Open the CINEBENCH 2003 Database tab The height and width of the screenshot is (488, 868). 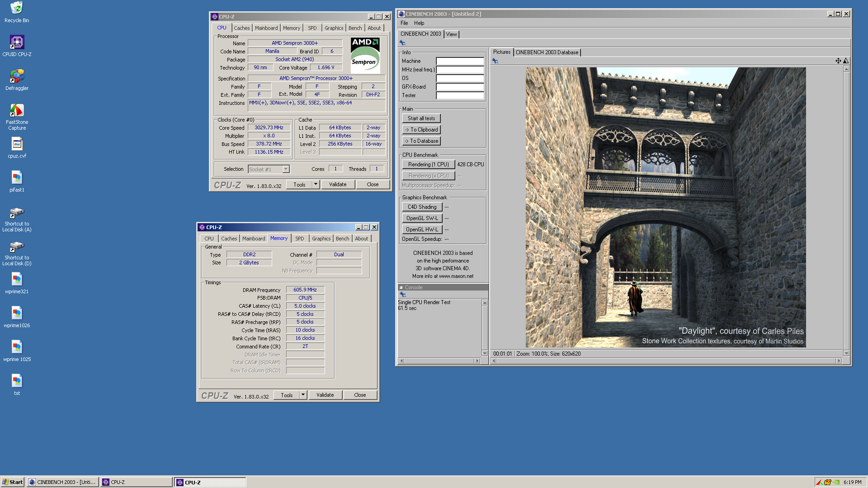[547, 52]
